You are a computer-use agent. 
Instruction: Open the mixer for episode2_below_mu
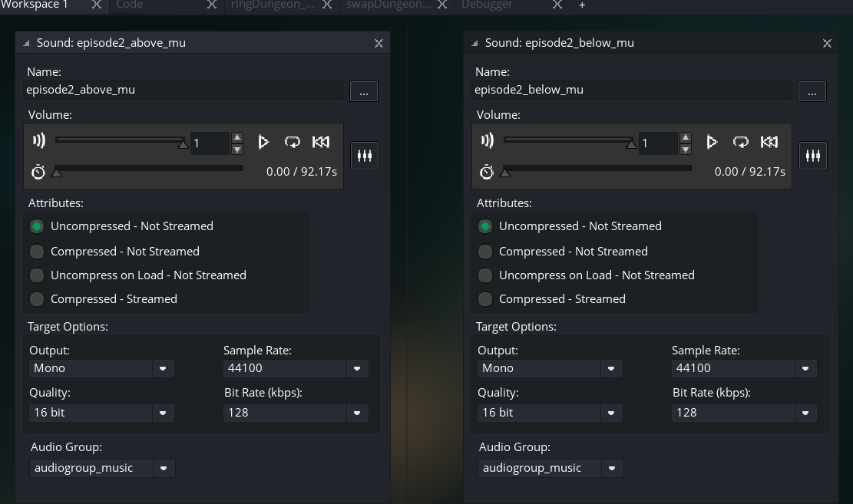tap(813, 156)
